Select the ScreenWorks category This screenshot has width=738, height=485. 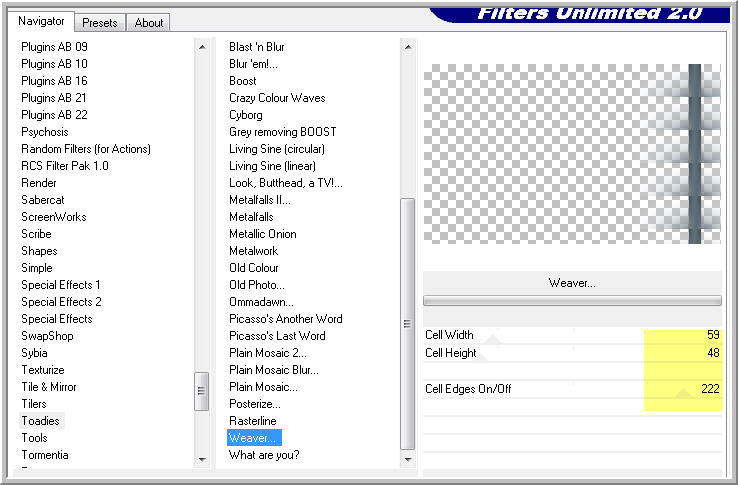click(54, 217)
